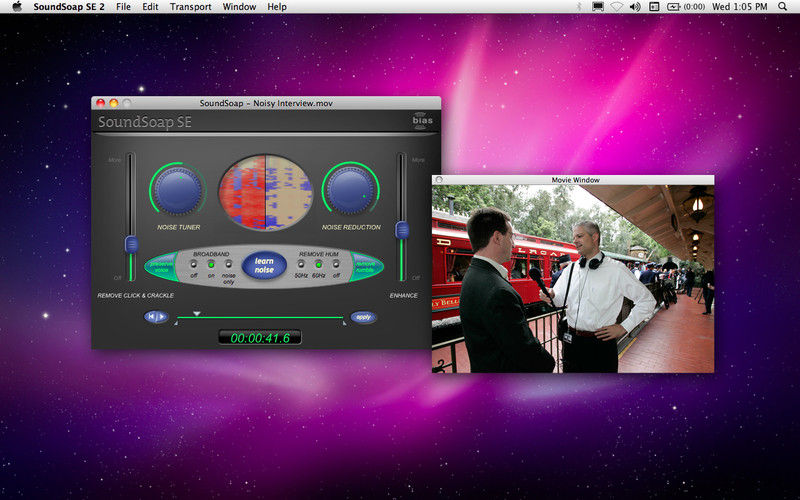Click the Wash Window noise spectrogram display

265,192
